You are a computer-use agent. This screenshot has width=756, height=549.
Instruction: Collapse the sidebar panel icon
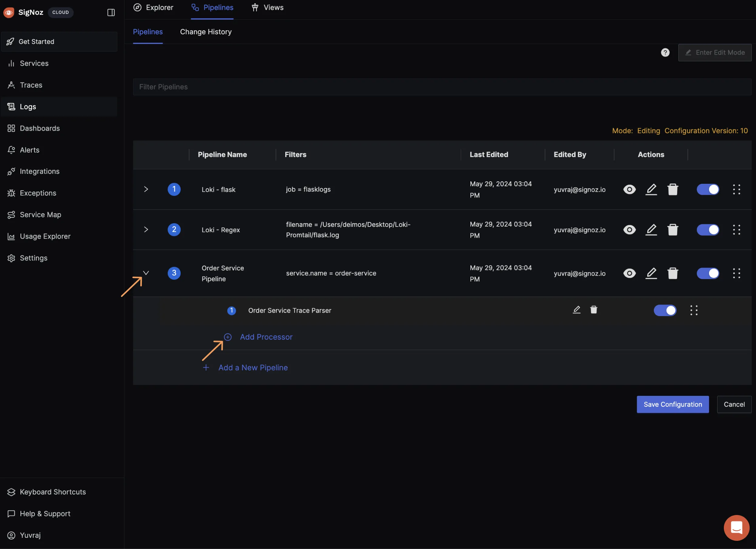(x=111, y=13)
